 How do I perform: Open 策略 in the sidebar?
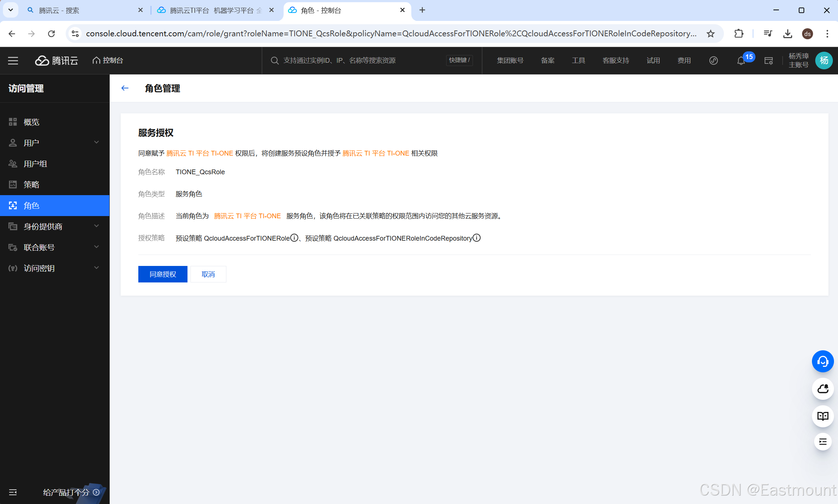[32, 185]
